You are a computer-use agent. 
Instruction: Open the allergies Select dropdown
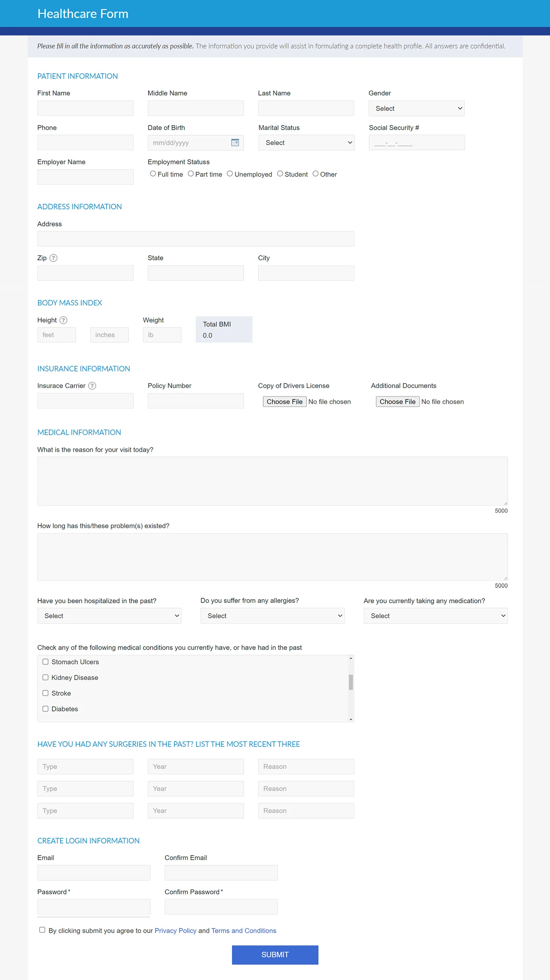pos(272,616)
